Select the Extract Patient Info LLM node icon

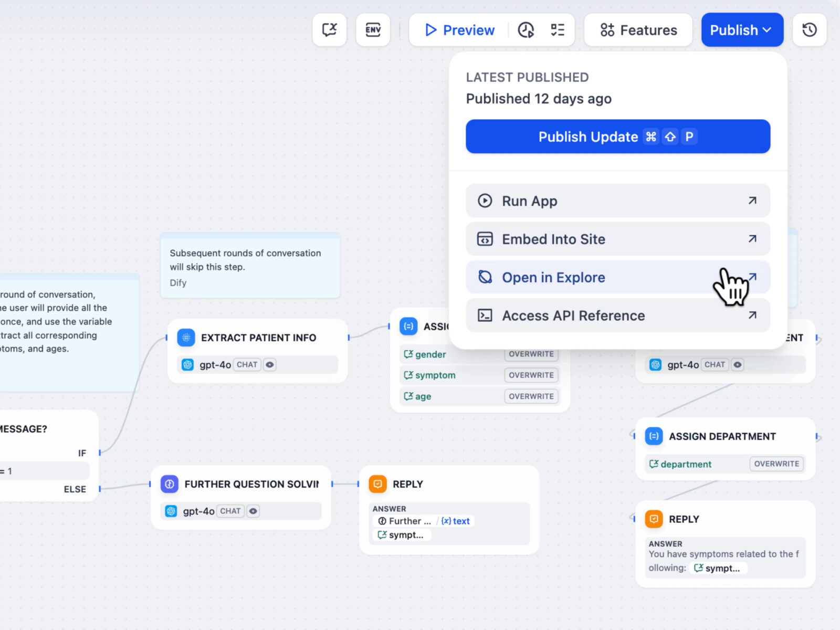click(x=186, y=338)
